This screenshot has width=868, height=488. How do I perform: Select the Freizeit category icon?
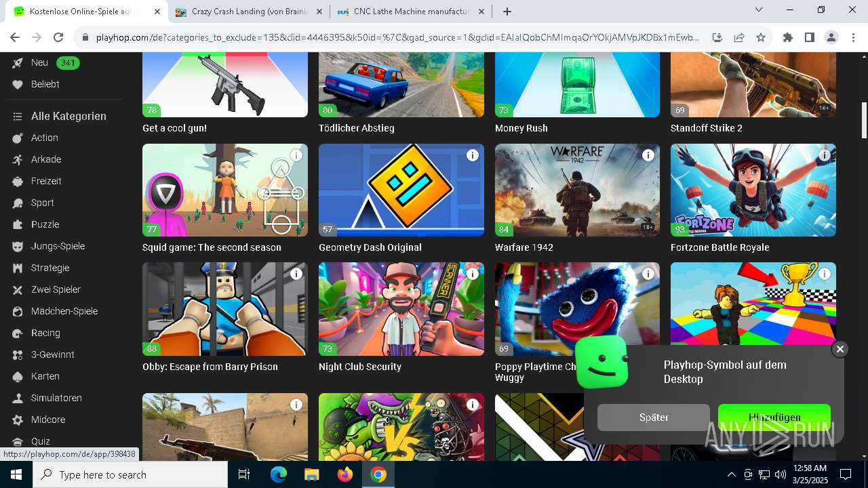(x=18, y=181)
